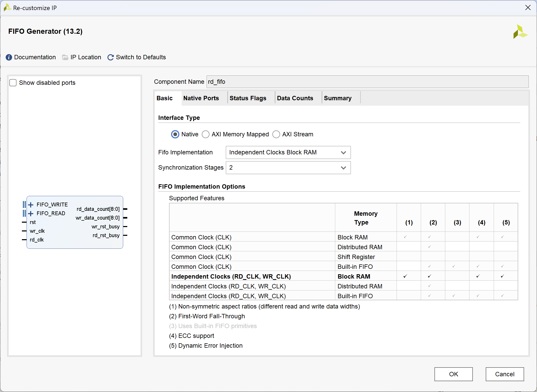Expand the FIFO_READ interface plus icon
The height and width of the screenshot is (392, 537).
31,213
